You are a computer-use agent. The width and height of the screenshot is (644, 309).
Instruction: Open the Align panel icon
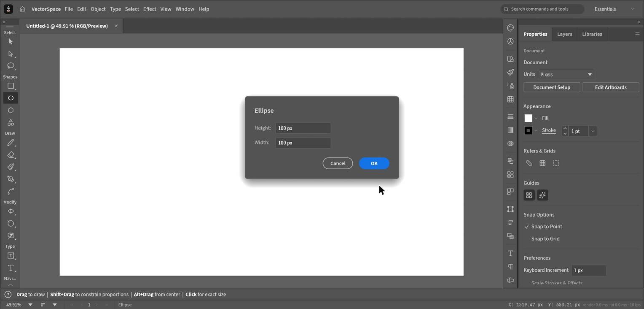pos(510,222)
